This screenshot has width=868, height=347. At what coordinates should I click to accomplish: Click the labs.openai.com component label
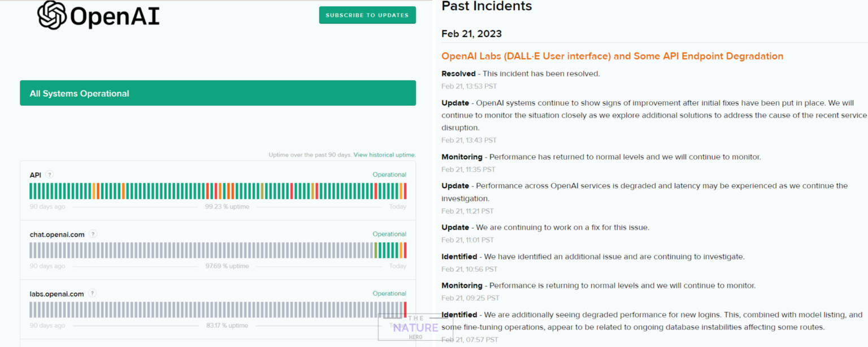57,294
